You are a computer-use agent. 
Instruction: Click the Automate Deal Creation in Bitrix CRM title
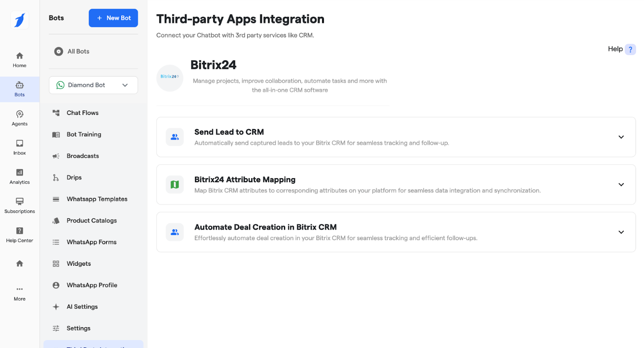click(x=266, y=227)
